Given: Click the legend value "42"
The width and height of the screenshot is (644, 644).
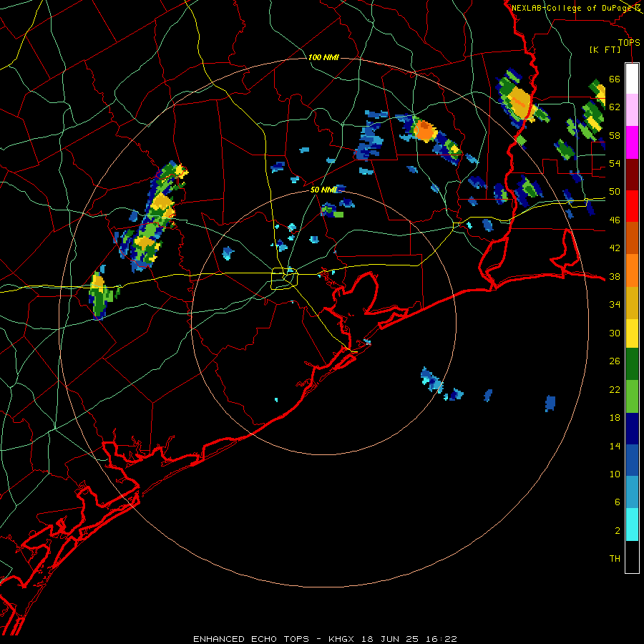Looking at the screenshot, I should tap(615, 248).
